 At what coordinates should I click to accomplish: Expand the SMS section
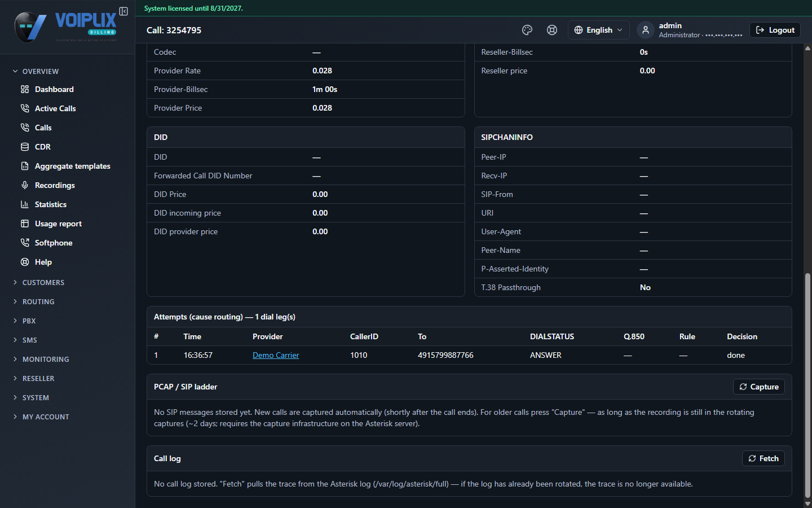coord(25,340)
